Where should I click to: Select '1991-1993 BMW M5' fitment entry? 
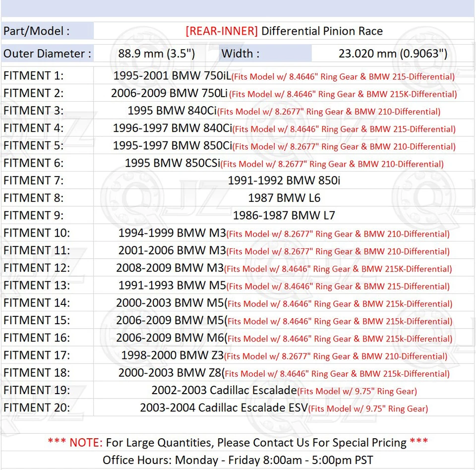click(x=172, y=286)
